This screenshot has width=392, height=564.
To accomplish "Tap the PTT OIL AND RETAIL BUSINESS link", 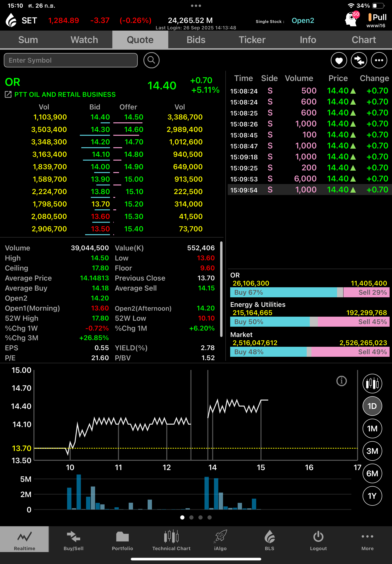I will (x=65, y=95).
